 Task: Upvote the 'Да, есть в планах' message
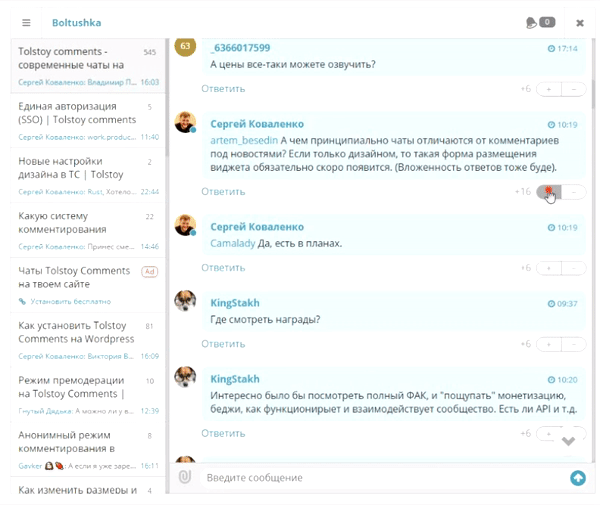coord(549,268)
